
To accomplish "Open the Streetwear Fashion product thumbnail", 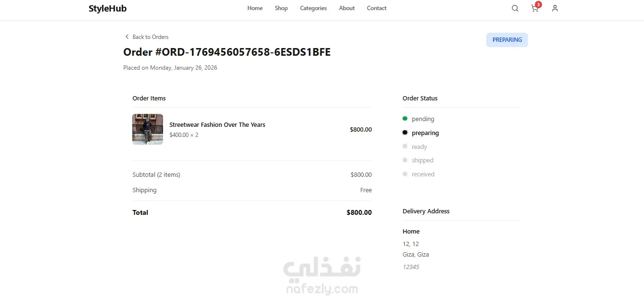I will click(x=148, y=129).
